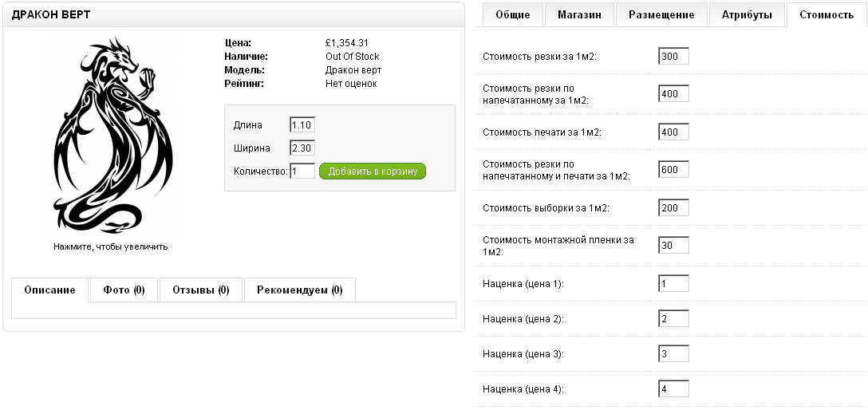Click the model value 'Дракон верт'
The height and width of the screenshot is (418, 868).
(x=353, y=70)
